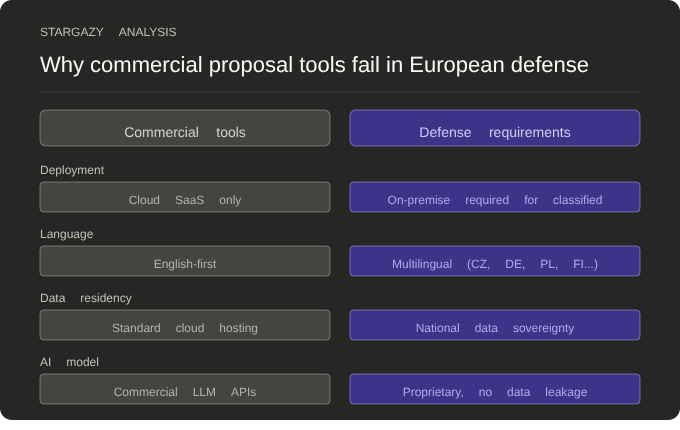
Task: Click the horizontal divider under the title
Action: click(340, 92)
